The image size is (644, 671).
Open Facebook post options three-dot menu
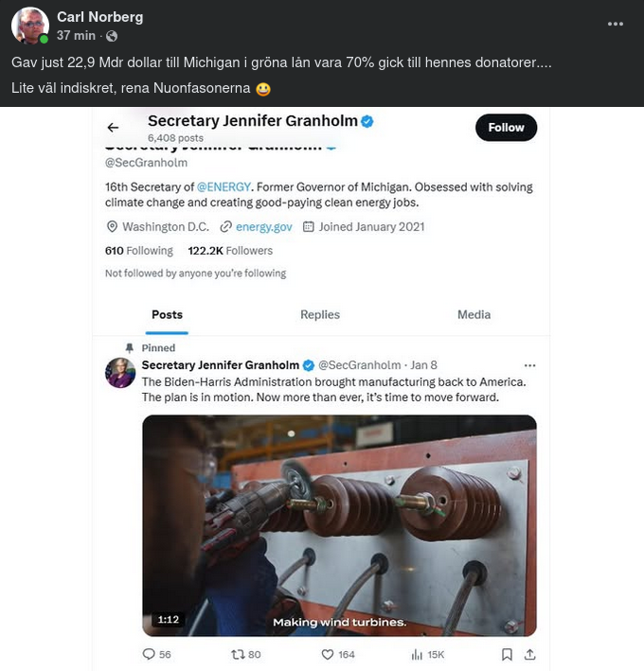click(x=616, y=24)
